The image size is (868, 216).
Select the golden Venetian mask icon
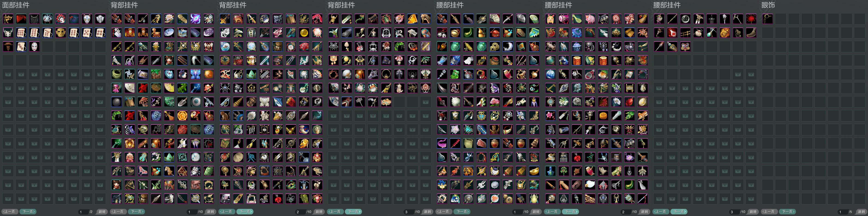click(x=8, y=19)
